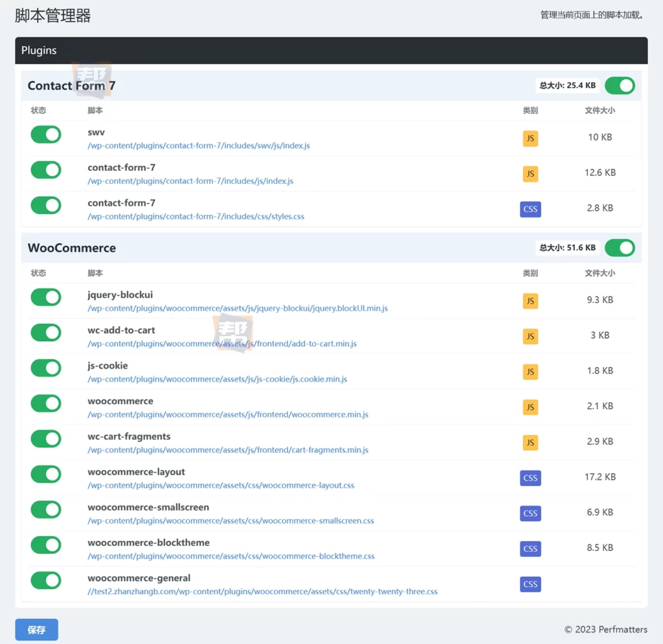The width and height of the screenshot is (663, 644).
Task: Click the swv script name
Action: pyautogui.click(x=96, y=132)
